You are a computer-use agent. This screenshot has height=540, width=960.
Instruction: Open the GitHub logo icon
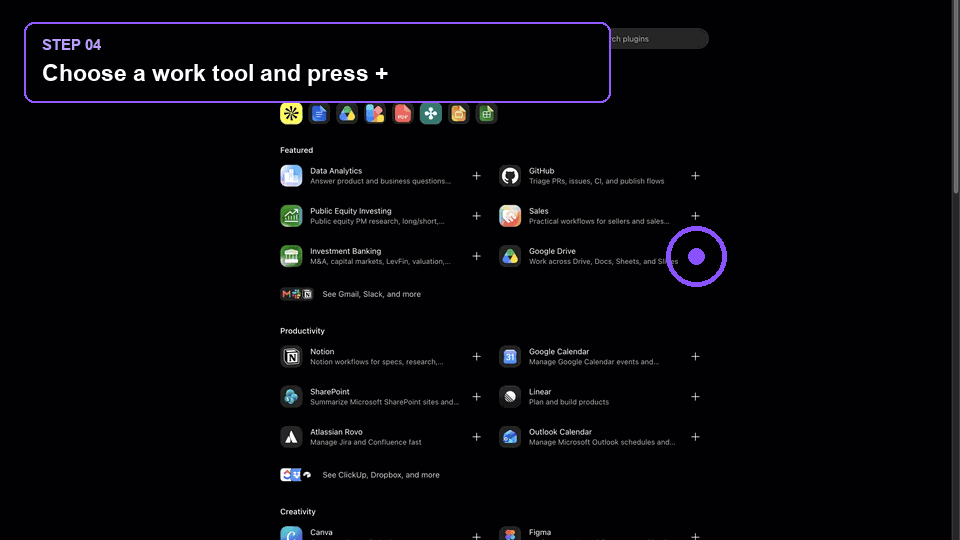tap(510, 176)
